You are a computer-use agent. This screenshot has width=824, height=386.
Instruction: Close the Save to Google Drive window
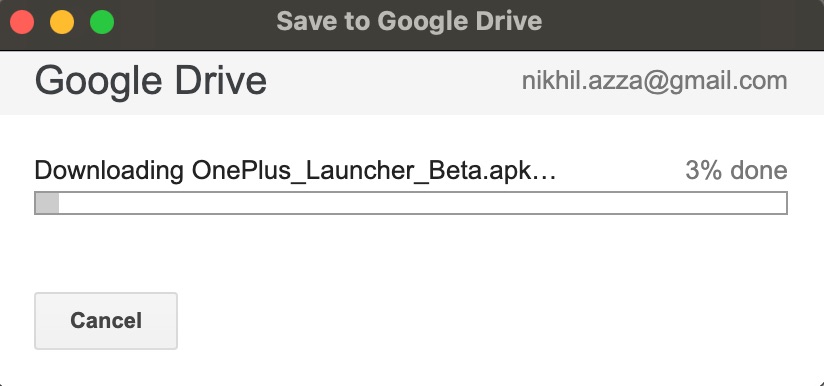(x=22, y=23)
